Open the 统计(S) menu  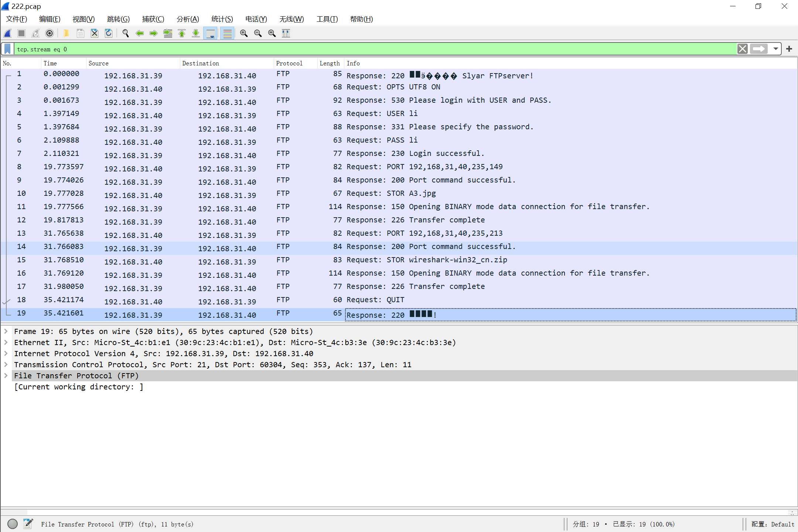(222, 19)
